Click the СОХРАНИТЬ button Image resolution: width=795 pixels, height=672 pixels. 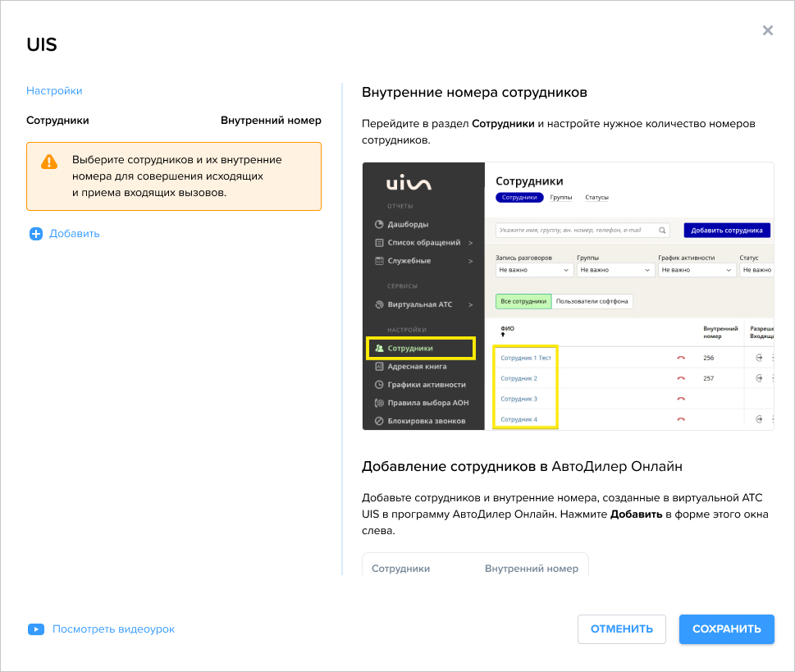(727, 629)
